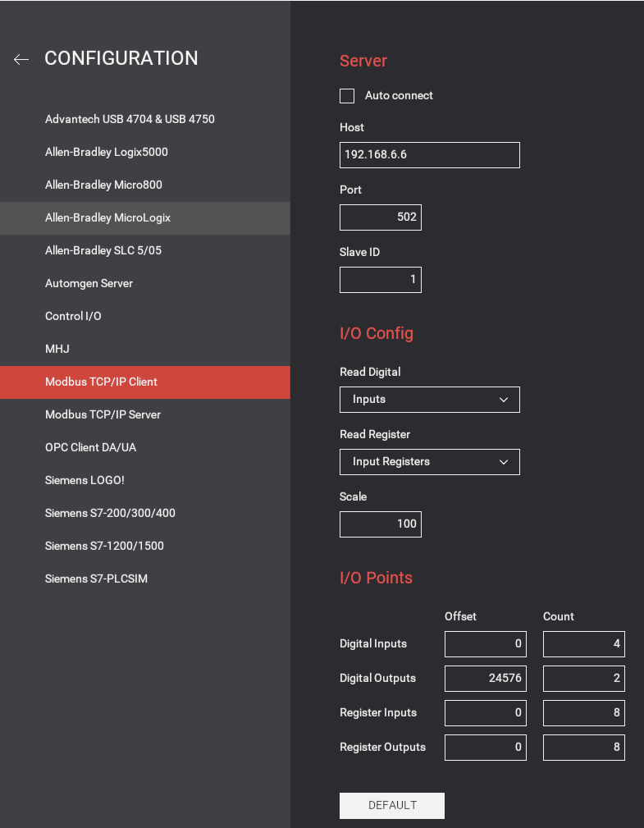Switch to Siemens LOGO! driver
The height and width of the screenshot is (828, 644).
[x=84, y=481]
